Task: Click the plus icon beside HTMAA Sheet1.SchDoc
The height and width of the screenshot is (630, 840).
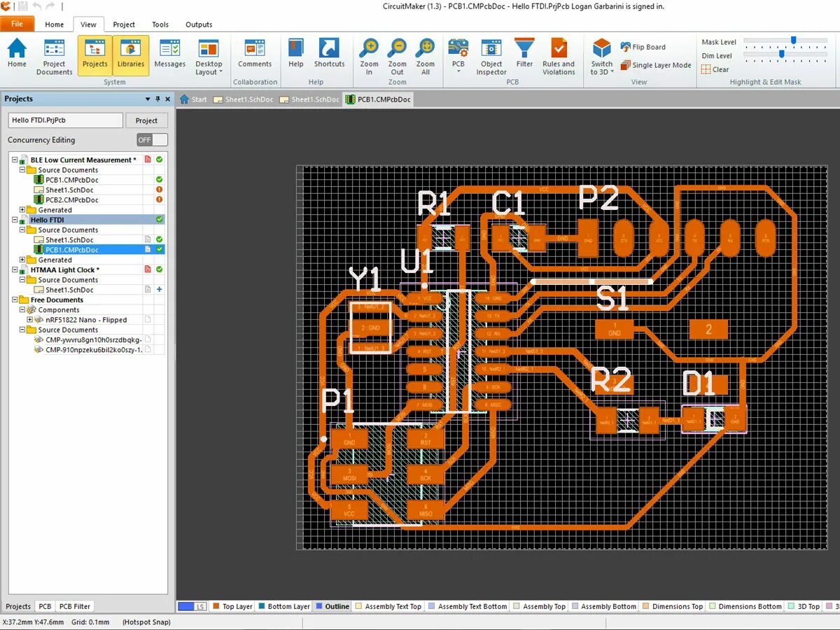Action: tap(160, 290)
